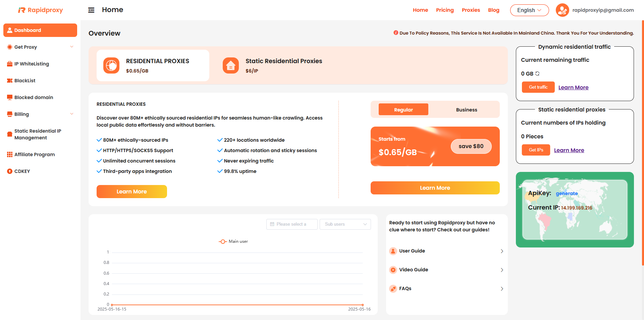Click the Blocked domain sidebar label
The width and height of the screenshot is (644, 320).
click(x=34, y=97)
